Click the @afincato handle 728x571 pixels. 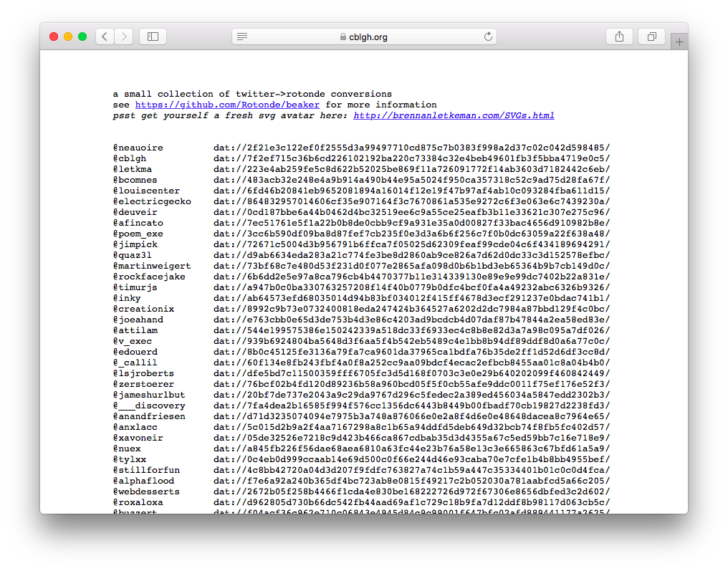coord(138,223)
